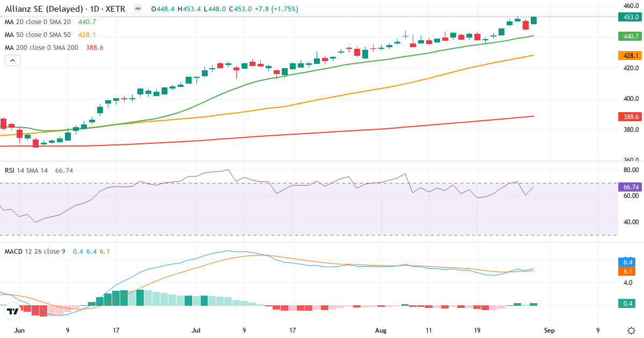The width and height of the screenshot is (644, 338).
Task: Select the MA 50 close SMA 50 legend
Action: coord(38,34)
